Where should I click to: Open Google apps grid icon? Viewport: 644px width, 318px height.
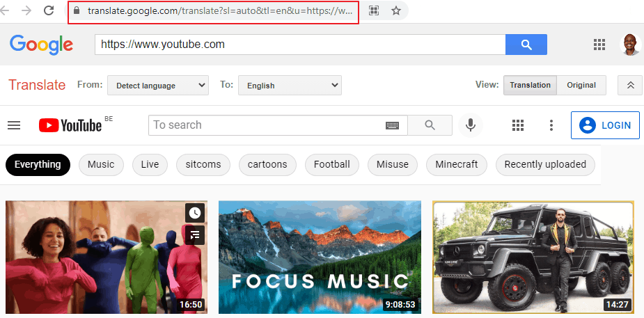(599, 45)
